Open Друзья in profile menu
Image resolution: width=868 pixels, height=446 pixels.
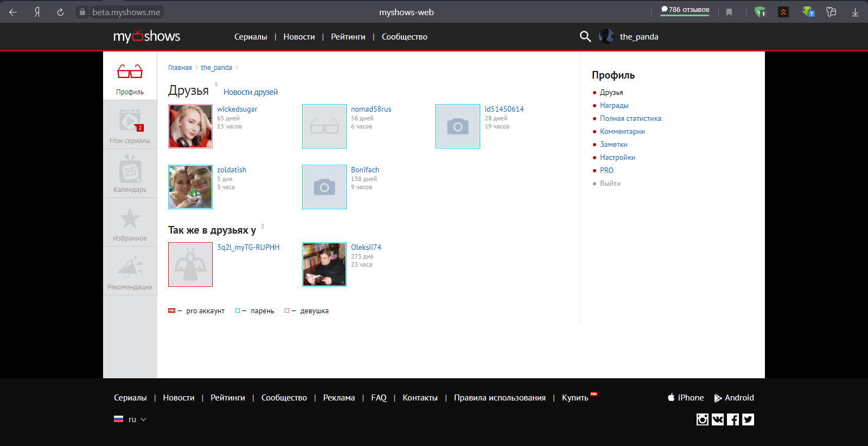pos(611,93)
